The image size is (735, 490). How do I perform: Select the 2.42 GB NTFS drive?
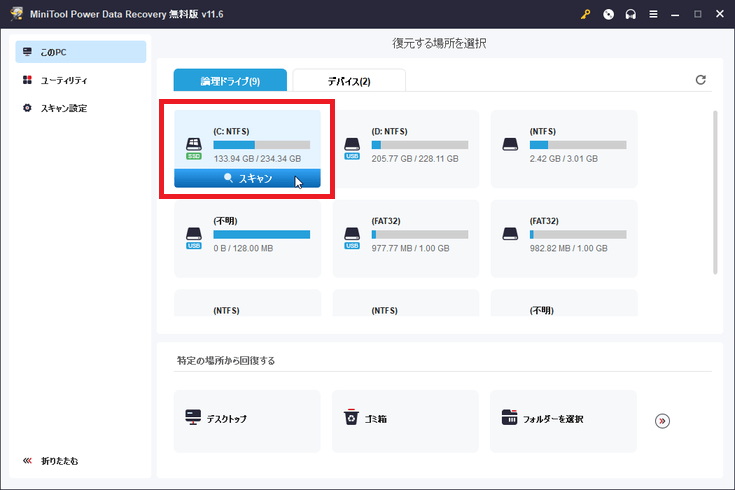click(x=564, y=149)
